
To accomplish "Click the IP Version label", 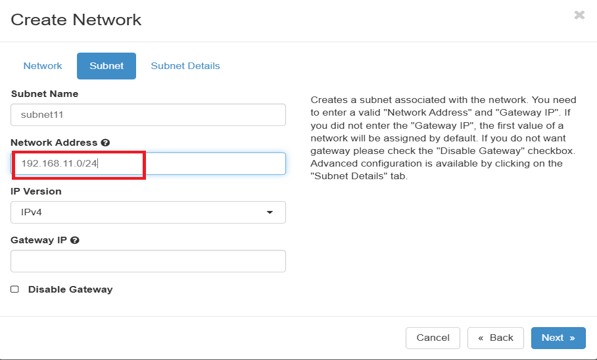I will click(x=36, y=191).
